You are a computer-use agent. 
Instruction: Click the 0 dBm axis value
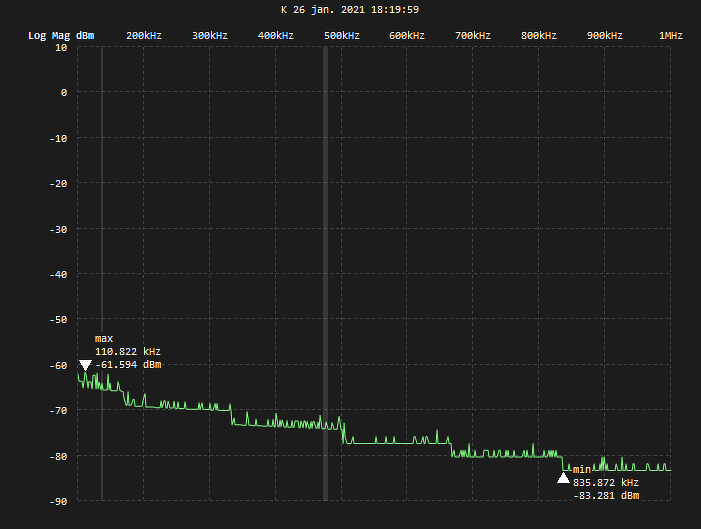64,93
